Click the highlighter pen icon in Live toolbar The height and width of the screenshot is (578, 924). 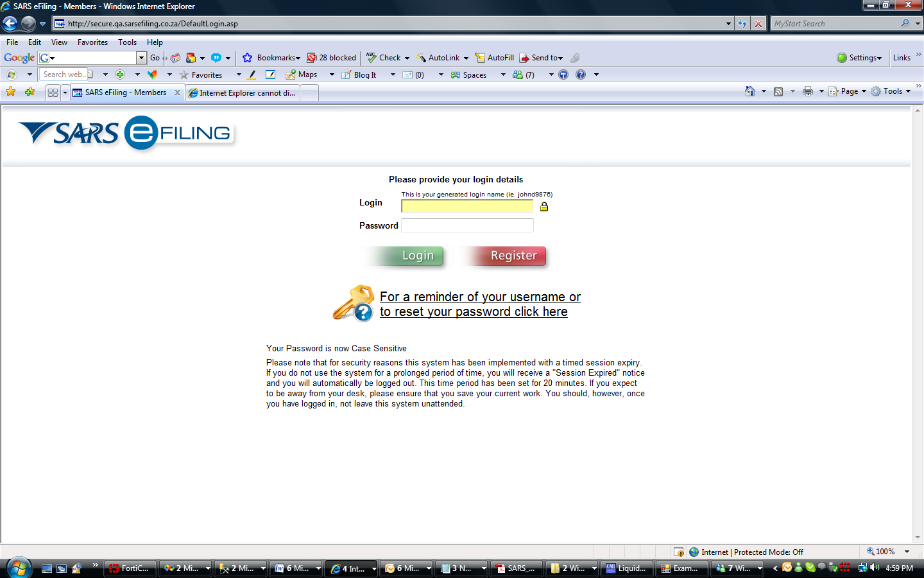(x=252, y=74)
